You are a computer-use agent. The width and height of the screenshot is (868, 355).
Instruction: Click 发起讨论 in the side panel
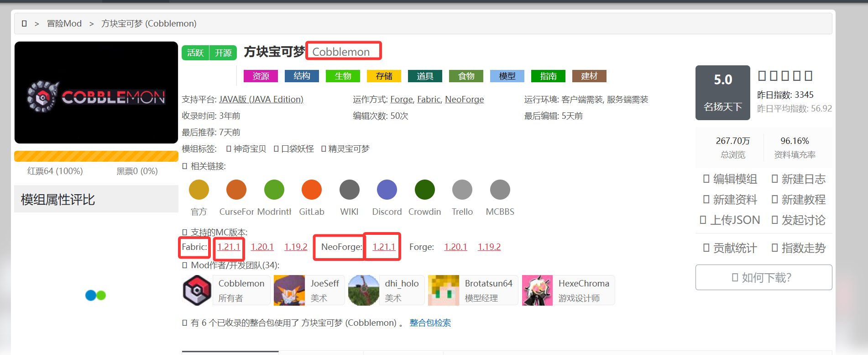[x=799, y=220]
